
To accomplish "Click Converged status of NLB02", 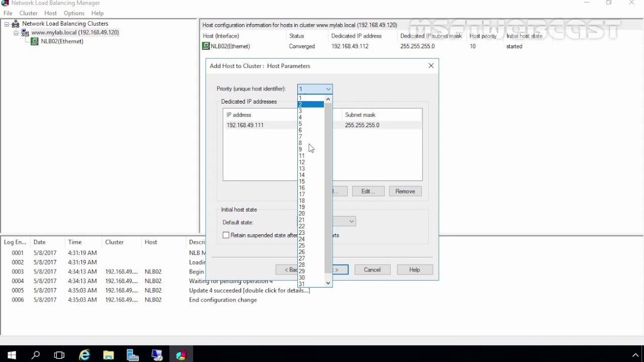I will tap(302, 46).
